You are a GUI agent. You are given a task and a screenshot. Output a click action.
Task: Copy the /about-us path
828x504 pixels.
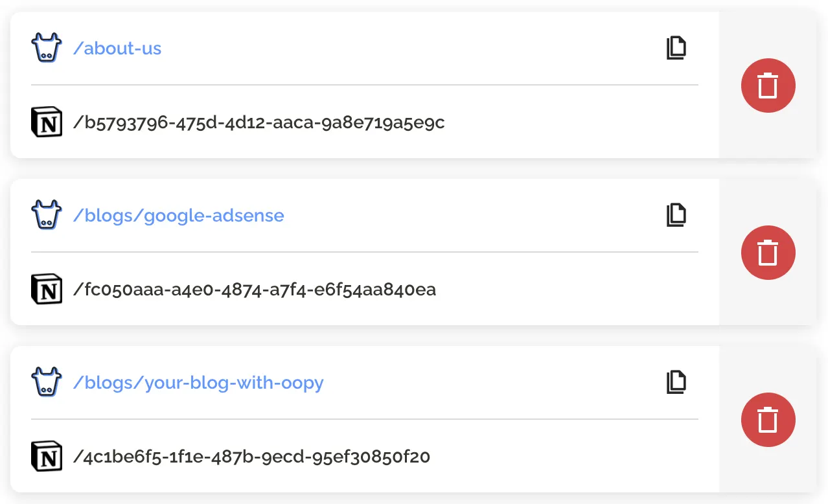(x=676, y=49)
